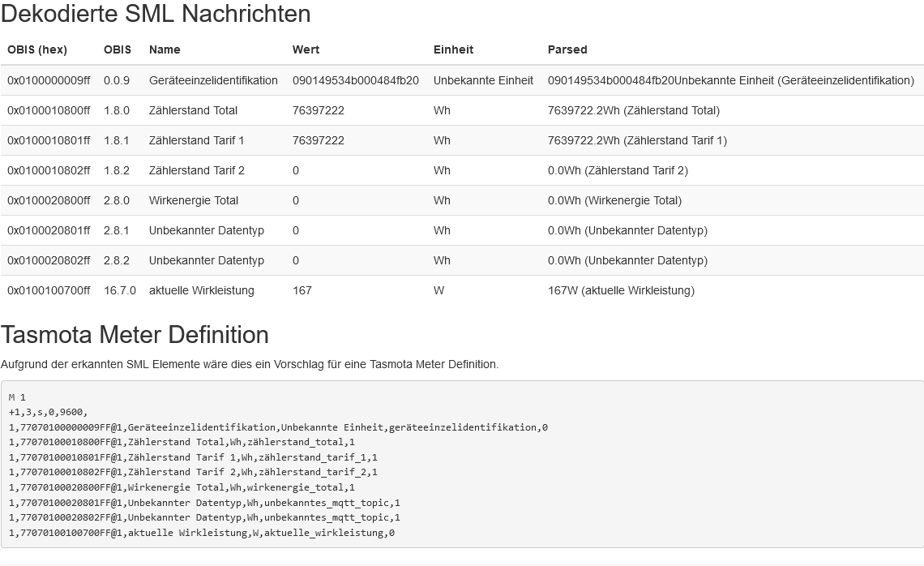The width and height of the screenshot is (924, 566).
Task: Click the '+1,3,s,0,9600,' code line
Action: coord(49,412)
